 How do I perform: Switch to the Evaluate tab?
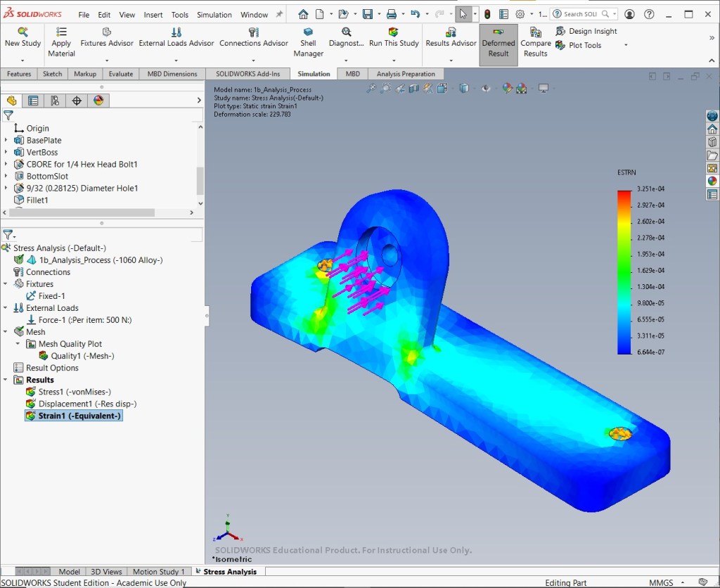click(x=121, y=74)
